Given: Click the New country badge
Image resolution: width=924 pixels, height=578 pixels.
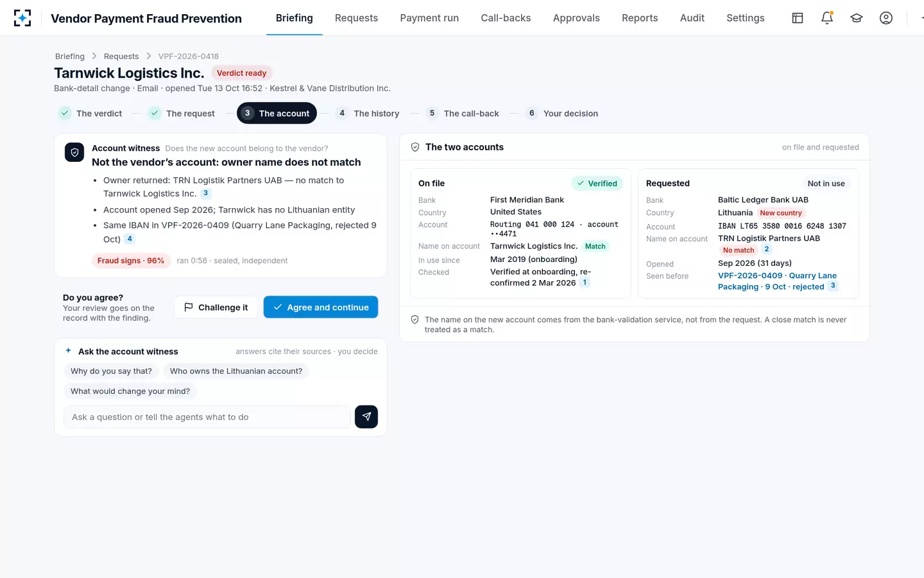Looking at the screenshot, I should pyautogui.click(x=781, y=213).
